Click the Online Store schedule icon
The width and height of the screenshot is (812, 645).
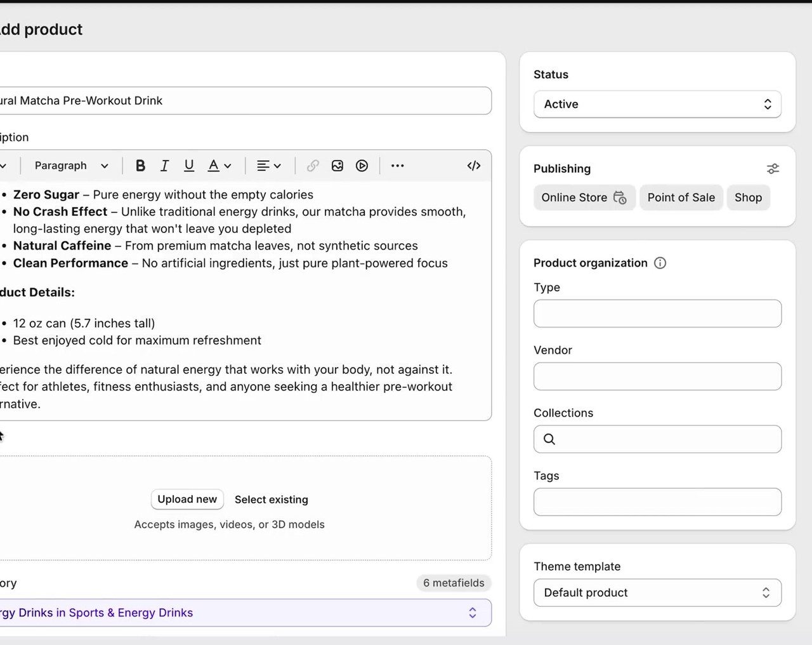pos(620,197)
